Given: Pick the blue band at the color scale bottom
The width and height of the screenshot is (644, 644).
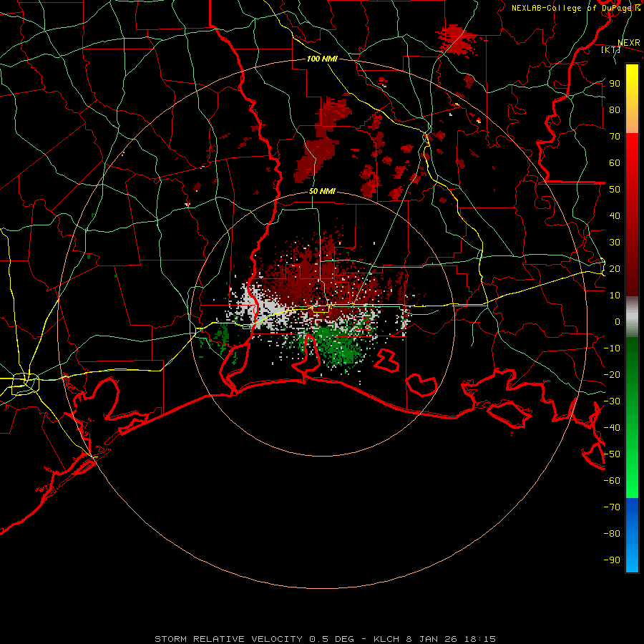Looking at the screenshot, I should click(632, 535).
